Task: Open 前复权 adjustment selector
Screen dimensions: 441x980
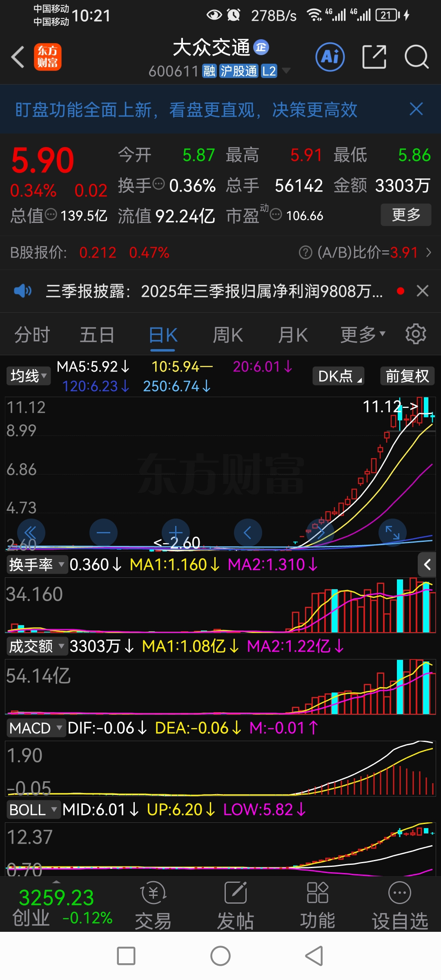Action: (x=407, y=376)
